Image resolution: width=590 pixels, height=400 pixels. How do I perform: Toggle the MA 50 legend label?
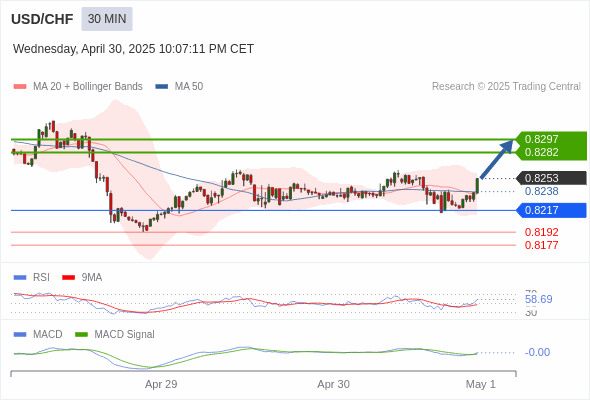click(x=189, y=87)
